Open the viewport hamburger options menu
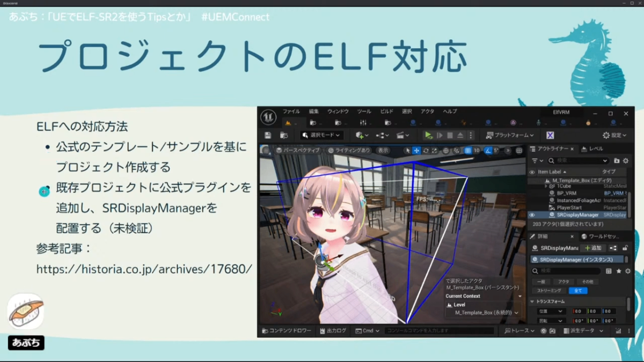The height and width of the screenshot is (362, 644). [265, 150]
